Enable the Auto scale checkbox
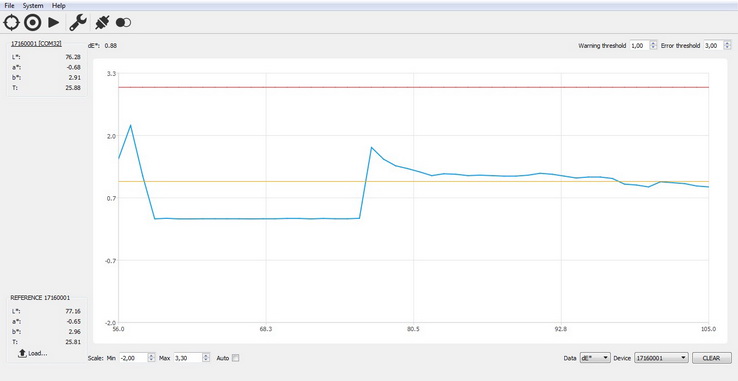The width and height of the screenshot is (738, 381). [236, 358]
